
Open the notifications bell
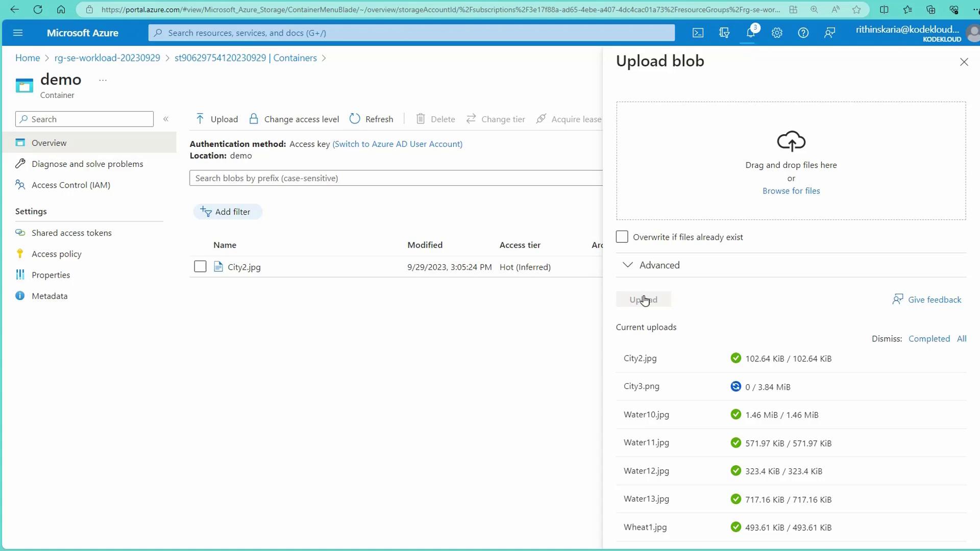click(x=750, y=33)
